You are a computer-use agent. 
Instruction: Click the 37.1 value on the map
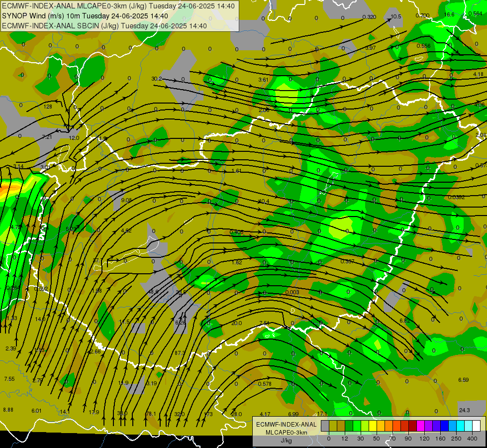(97, 260)
